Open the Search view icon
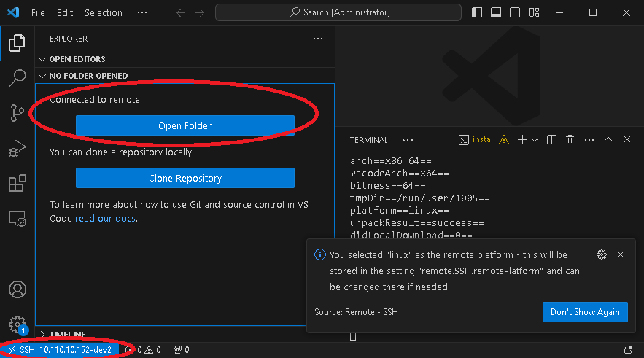The width and height of the screenshot is (644, 358). (x=18, y=77)
